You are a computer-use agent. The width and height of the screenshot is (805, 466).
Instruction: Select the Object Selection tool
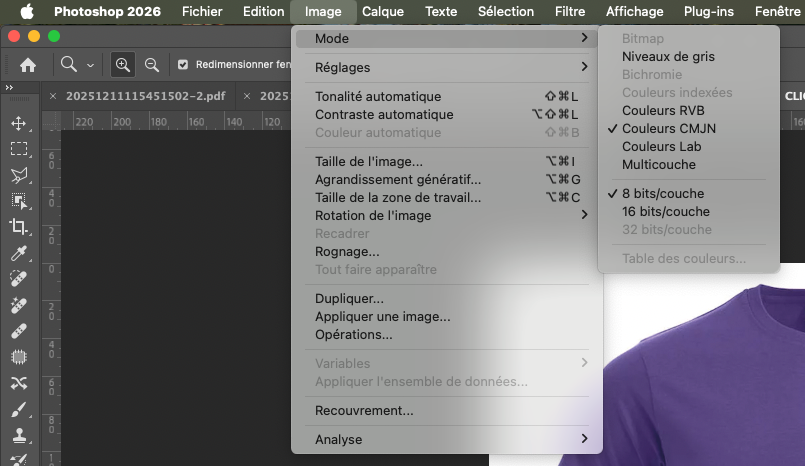(x=19, y=201)
